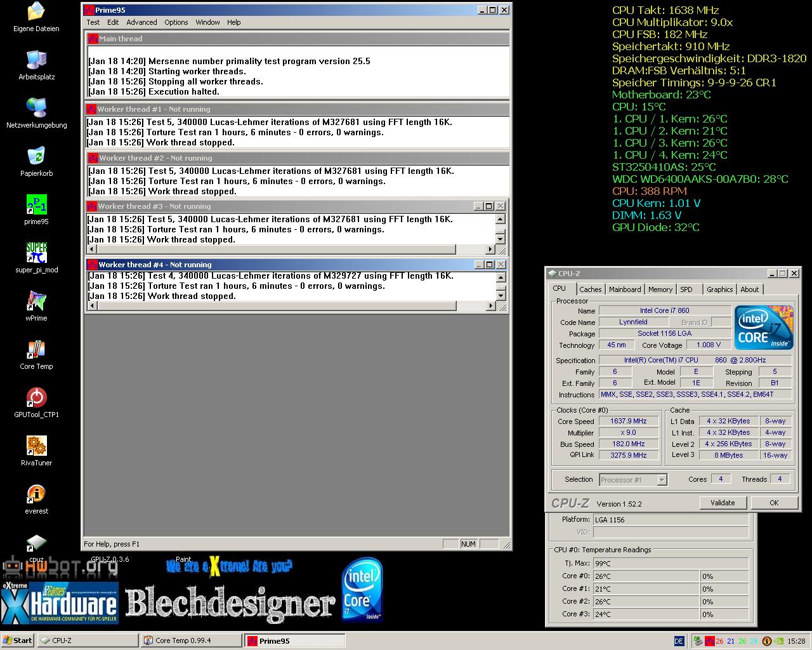Switch to the Memory tab in CPU-Z
This screenshot has height=650, width=812.
(660, 289)
